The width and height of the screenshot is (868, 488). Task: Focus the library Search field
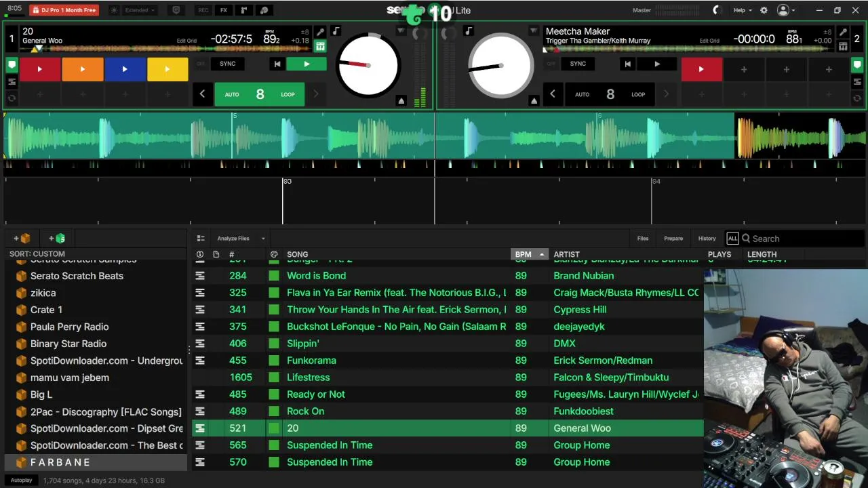click(804, 239)
